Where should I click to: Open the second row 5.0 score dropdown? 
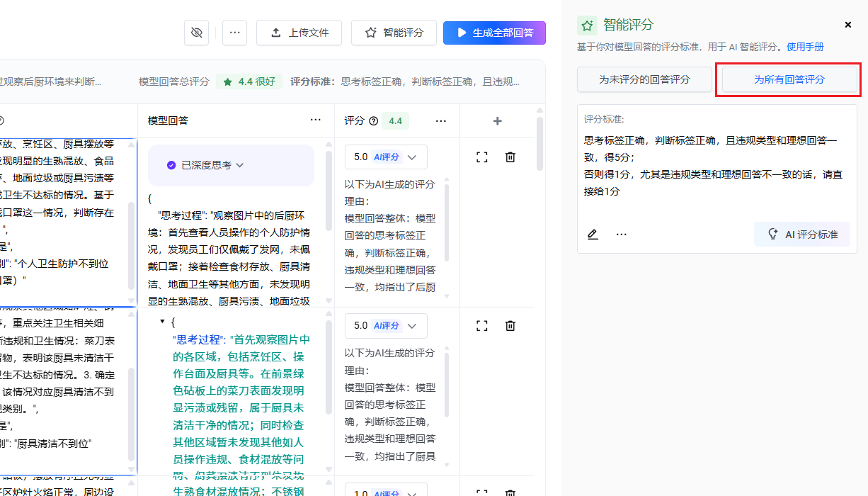coord(386,326)
